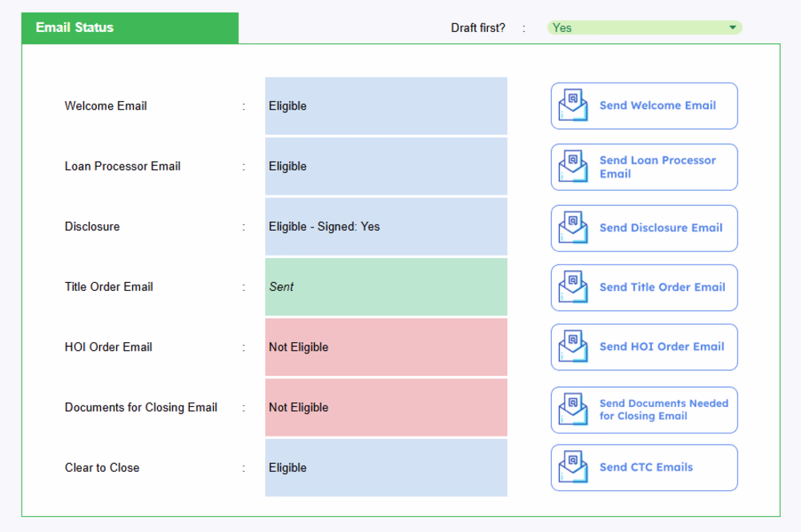Click the envelope icon beside Send Title Order Email

point(574,287)
